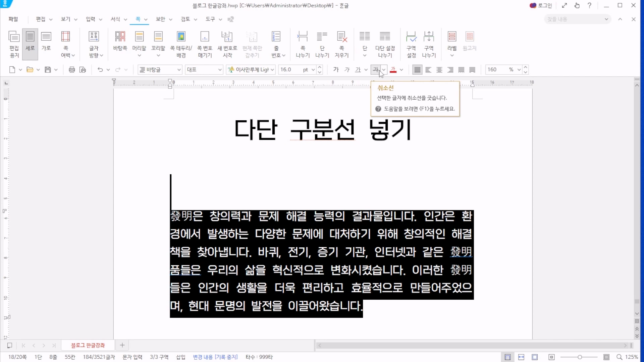The height and width of the screenshot is (362, 644).
Task: Toggle strikethrough 취소선 on selected text
Action: click(375, 70)
